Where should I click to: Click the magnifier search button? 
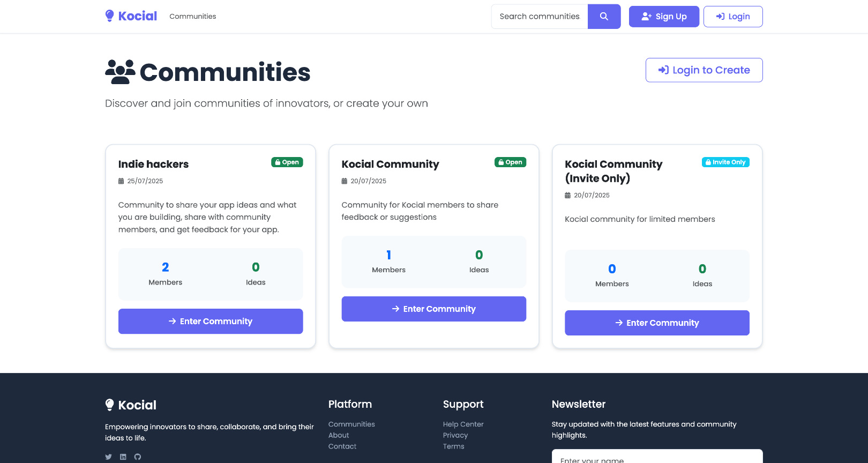click(x=604, y=17)
